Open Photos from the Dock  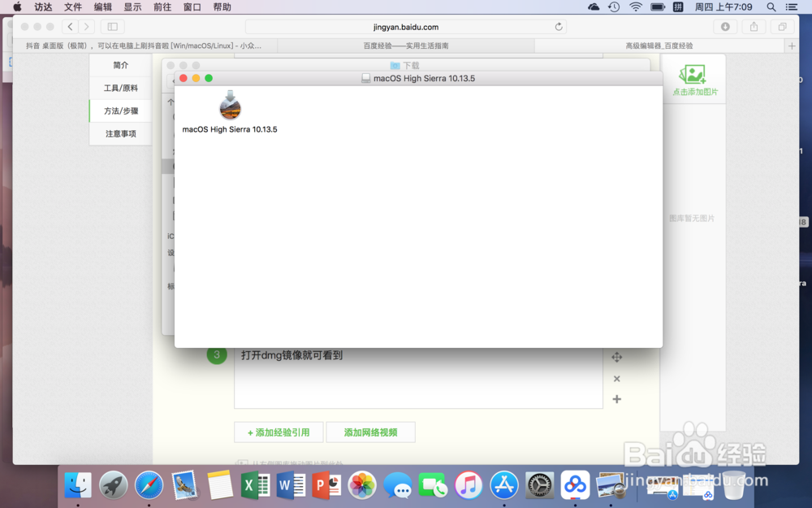362,486
